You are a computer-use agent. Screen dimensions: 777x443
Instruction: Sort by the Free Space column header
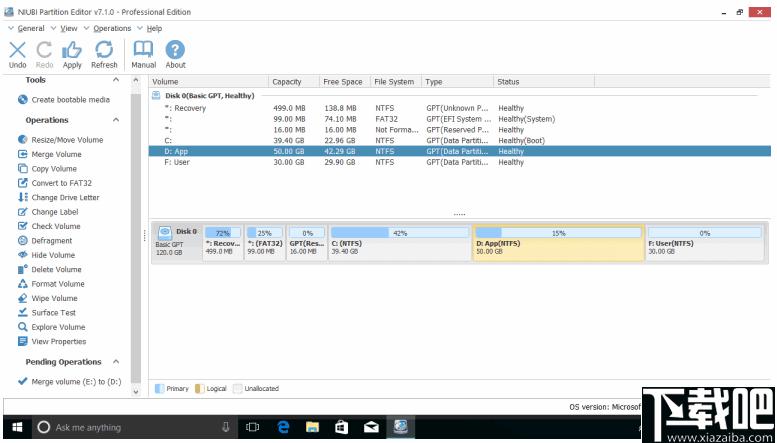345,82
